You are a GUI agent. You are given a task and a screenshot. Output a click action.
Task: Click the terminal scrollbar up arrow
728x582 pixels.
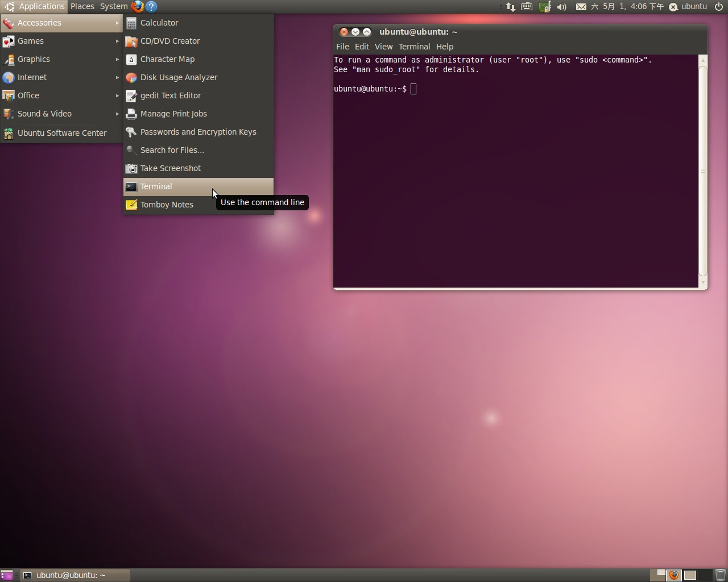[x=703, y=60]
